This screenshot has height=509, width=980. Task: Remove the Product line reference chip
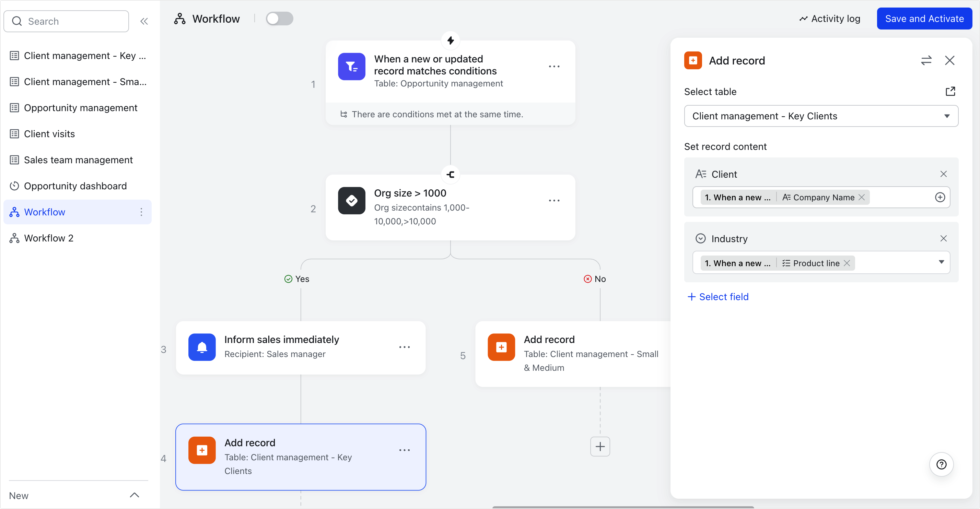(x=847, y=263)
